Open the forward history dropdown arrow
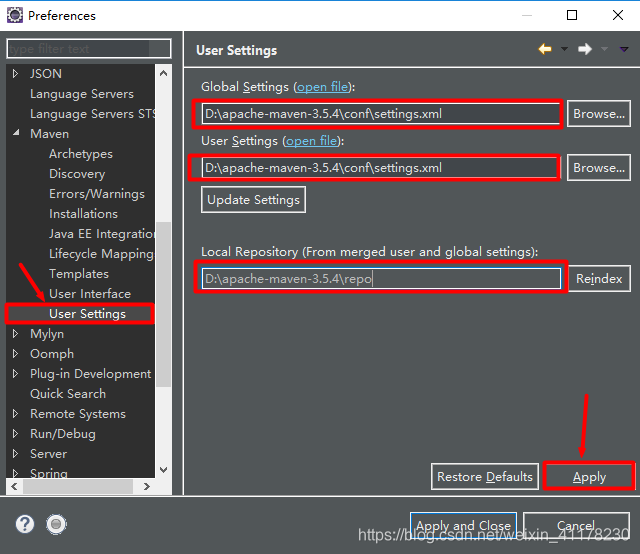The image size is (640, 554). tap(604, 49)
